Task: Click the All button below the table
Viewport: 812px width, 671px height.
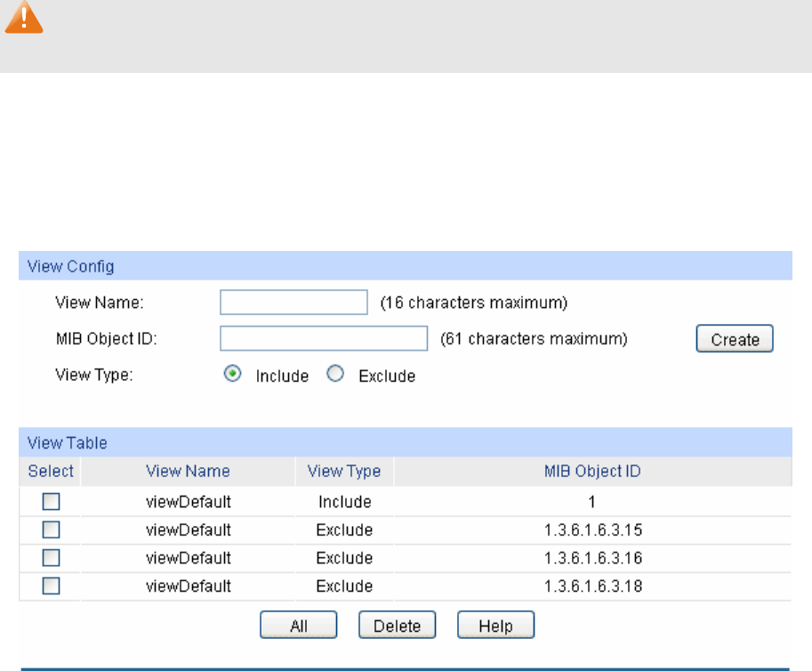Action: (298, 626)
